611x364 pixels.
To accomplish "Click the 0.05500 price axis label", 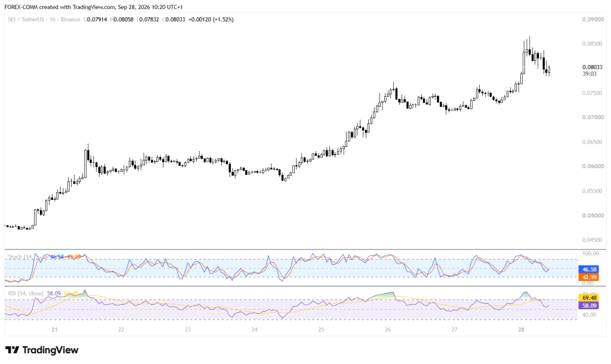I will 593,191.
